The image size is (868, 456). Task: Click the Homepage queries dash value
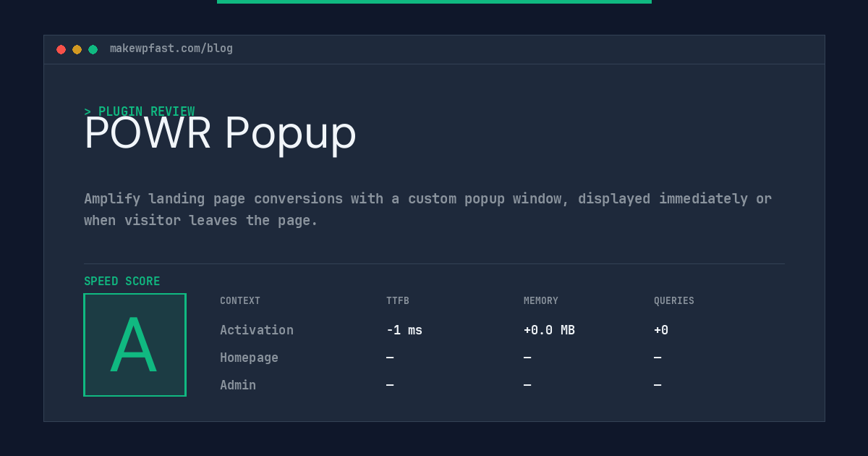(x=658, y=358)
